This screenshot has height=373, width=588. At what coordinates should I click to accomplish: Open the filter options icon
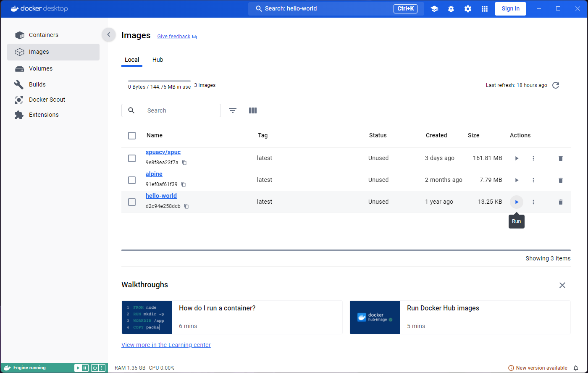click(233, 110)
